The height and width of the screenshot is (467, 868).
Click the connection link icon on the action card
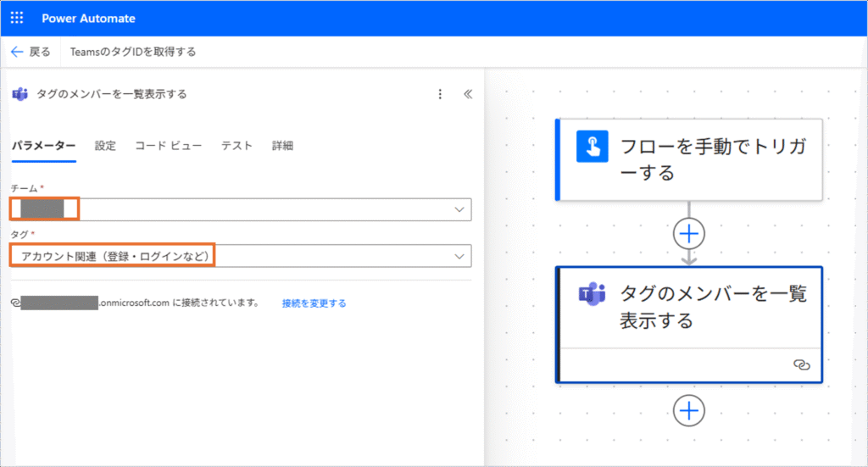coord(802,364)
